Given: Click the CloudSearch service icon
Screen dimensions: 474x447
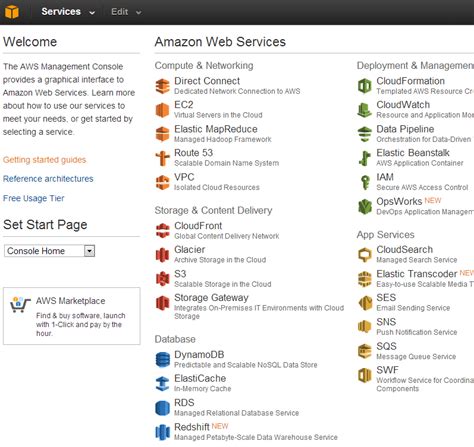Looking at the screenshot, I should 365,255.
